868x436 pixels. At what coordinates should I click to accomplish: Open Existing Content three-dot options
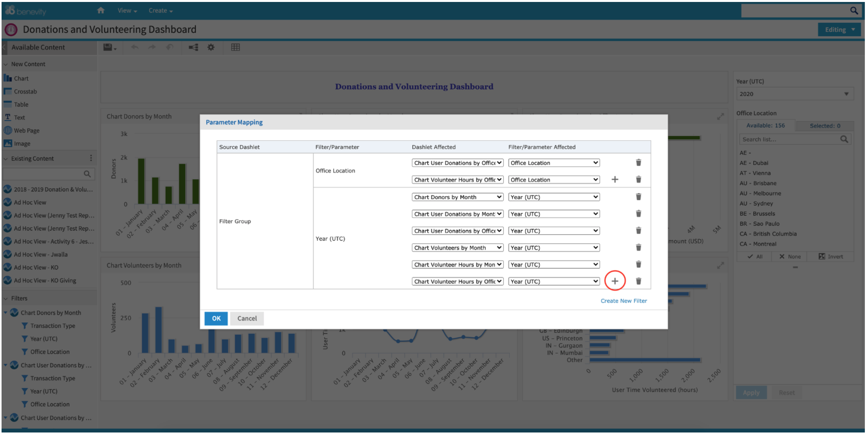91,158
